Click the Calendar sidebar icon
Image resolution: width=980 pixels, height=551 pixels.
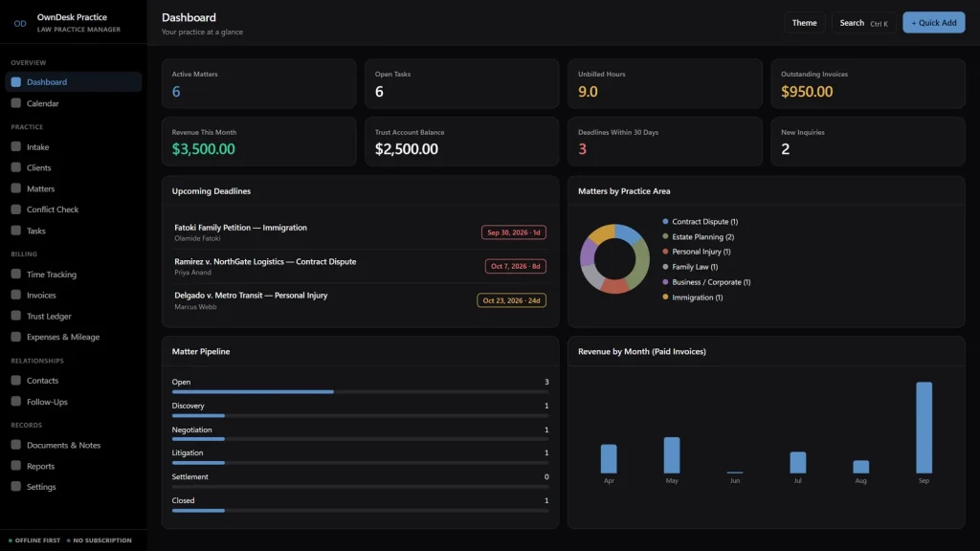click(15, 103)
